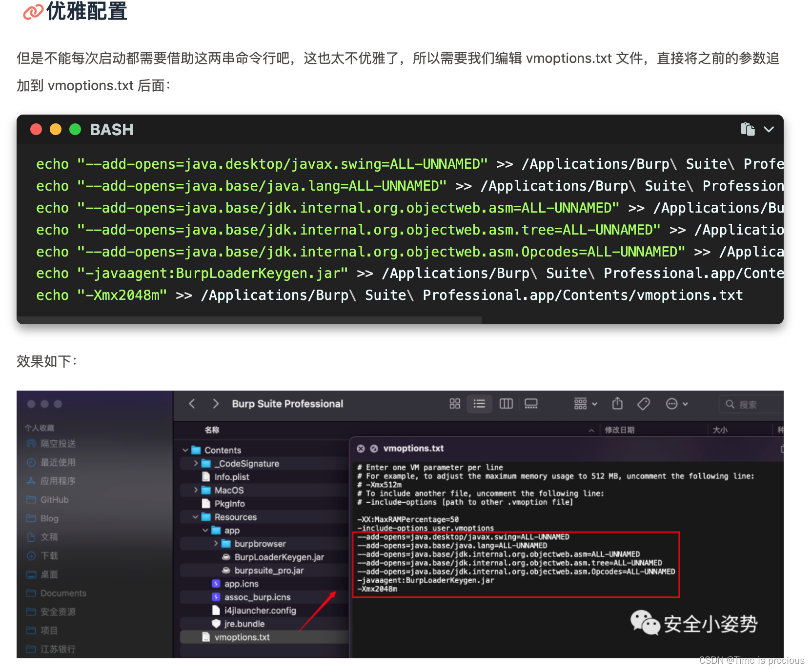
Task: Click the green dot on BASH block
Action: coord(75,129)
